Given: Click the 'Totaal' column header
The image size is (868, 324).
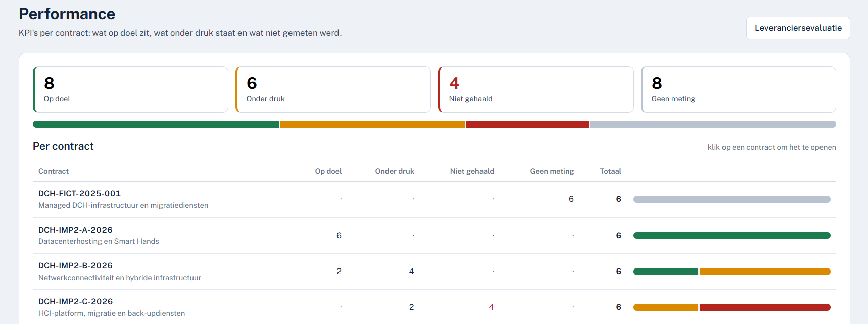Looking at the screenshot, I should tap(610, 171).
